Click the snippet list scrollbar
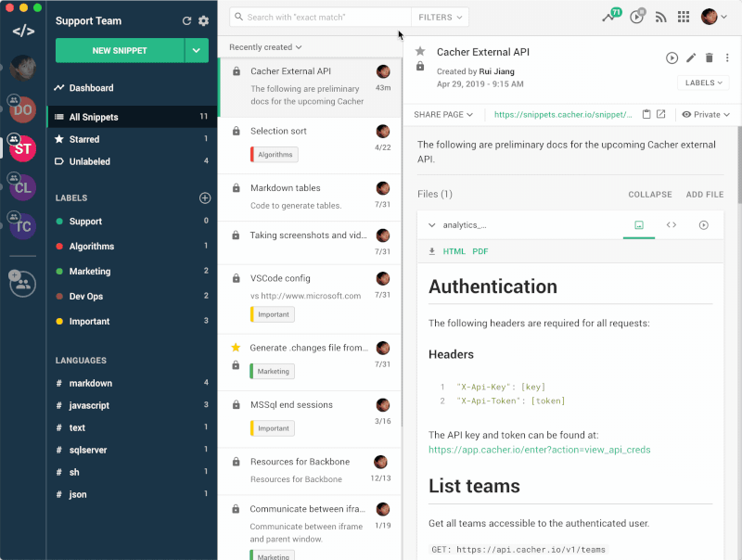This screenshot has height=560, width=742. (403, 241)
